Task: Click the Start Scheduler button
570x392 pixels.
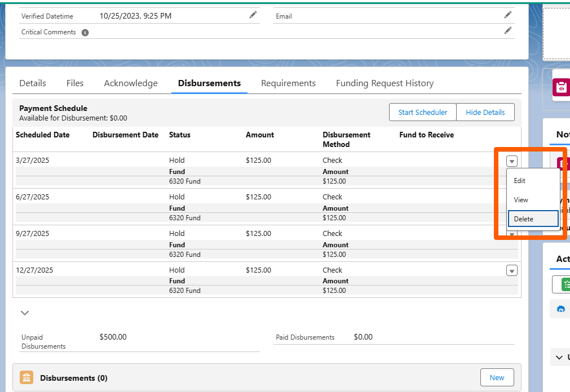Action: click(423, 112)
